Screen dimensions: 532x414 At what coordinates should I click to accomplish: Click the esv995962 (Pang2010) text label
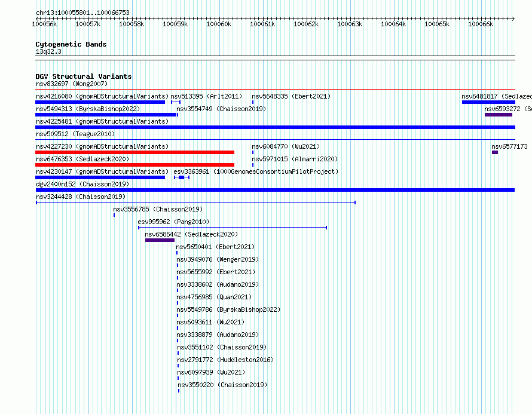pyautogui.click(x=173, y=222)
